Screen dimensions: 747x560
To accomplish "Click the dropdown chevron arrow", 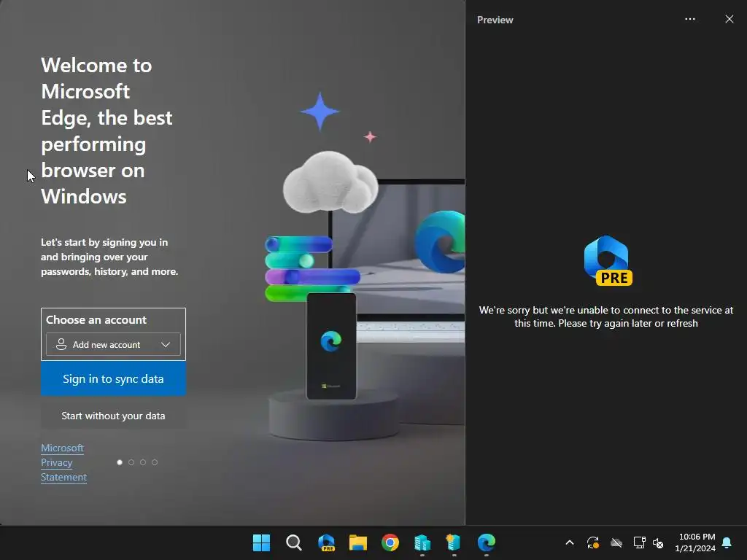I will [166, 344].
